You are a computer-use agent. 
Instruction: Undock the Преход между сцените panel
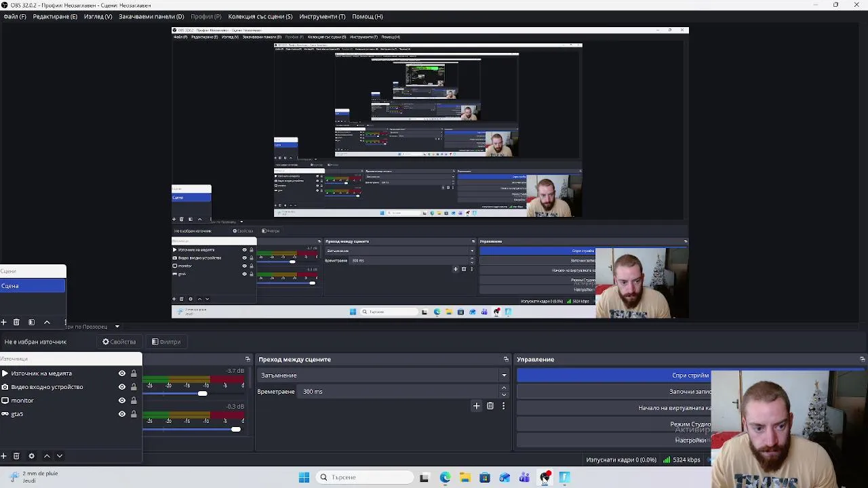(x=506, y=359)
